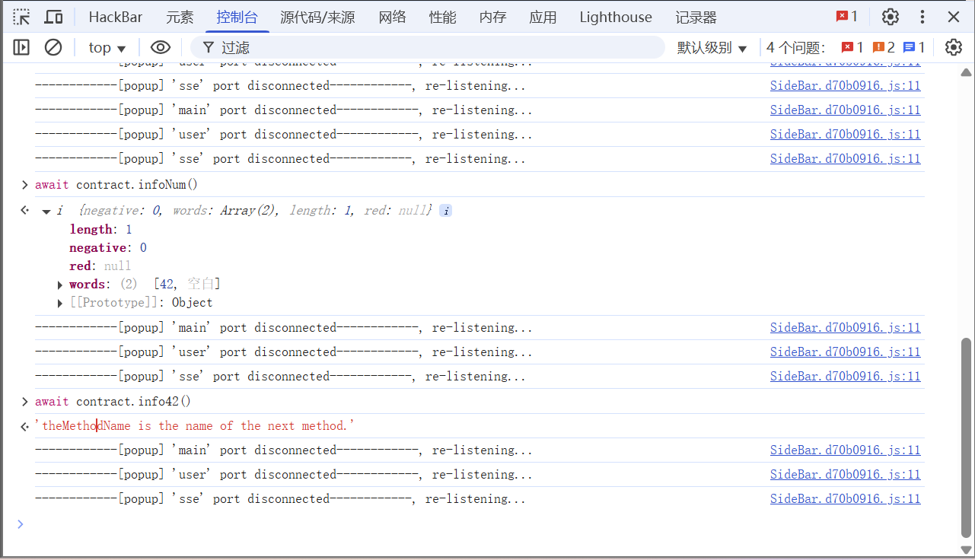Open DevTools settings gear in the tab bar

(890, 17)
